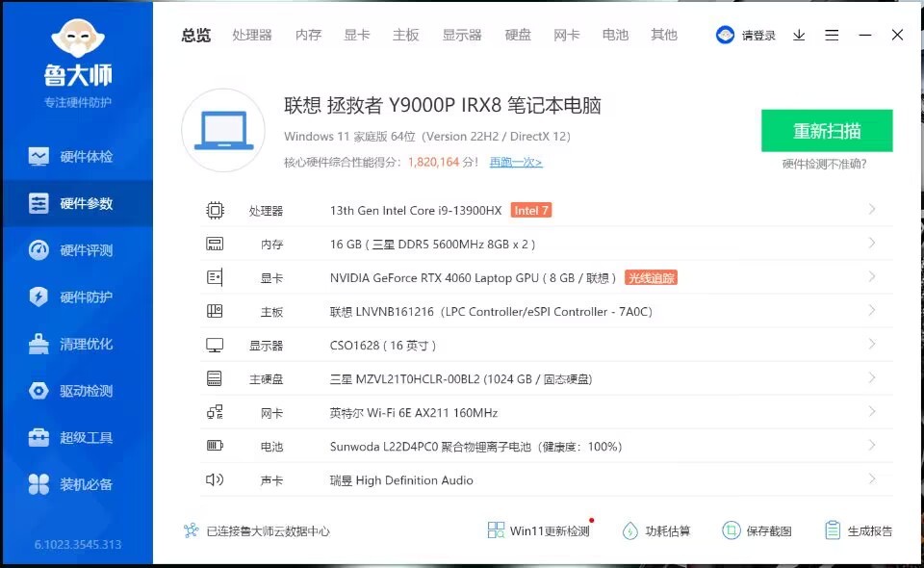This screenshot has width=924, height=568.
Task: Click 生成报告 to generate report
Action: (859, 530)
